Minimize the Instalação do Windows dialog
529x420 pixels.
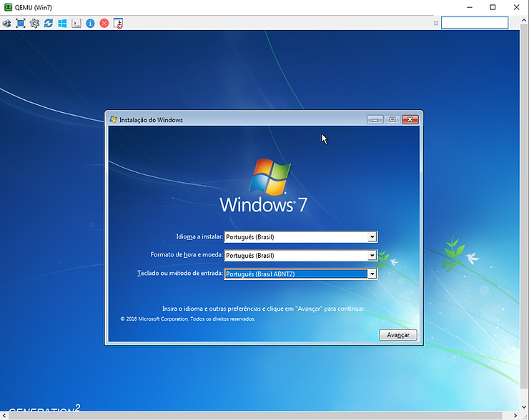375,120
